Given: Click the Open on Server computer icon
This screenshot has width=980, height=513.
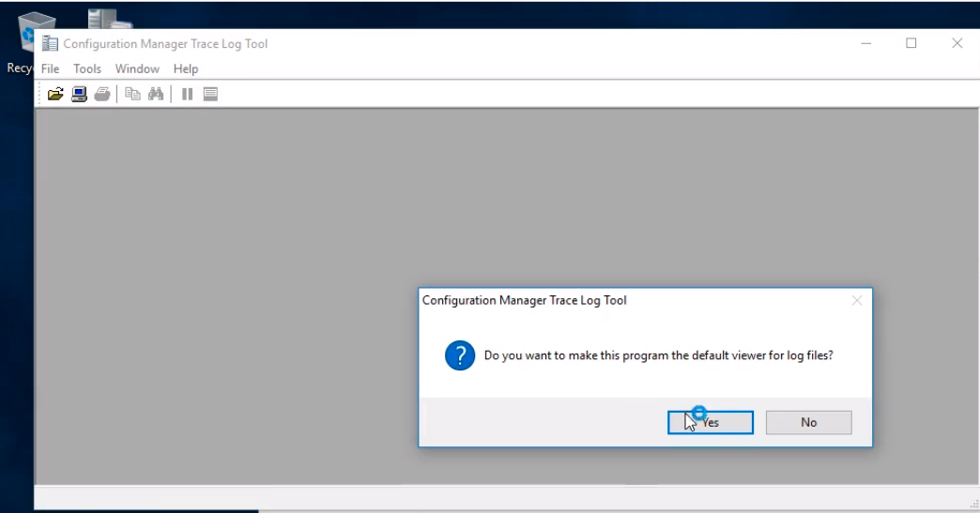Looking at the screenshot, I should click(x=80, y=94).
